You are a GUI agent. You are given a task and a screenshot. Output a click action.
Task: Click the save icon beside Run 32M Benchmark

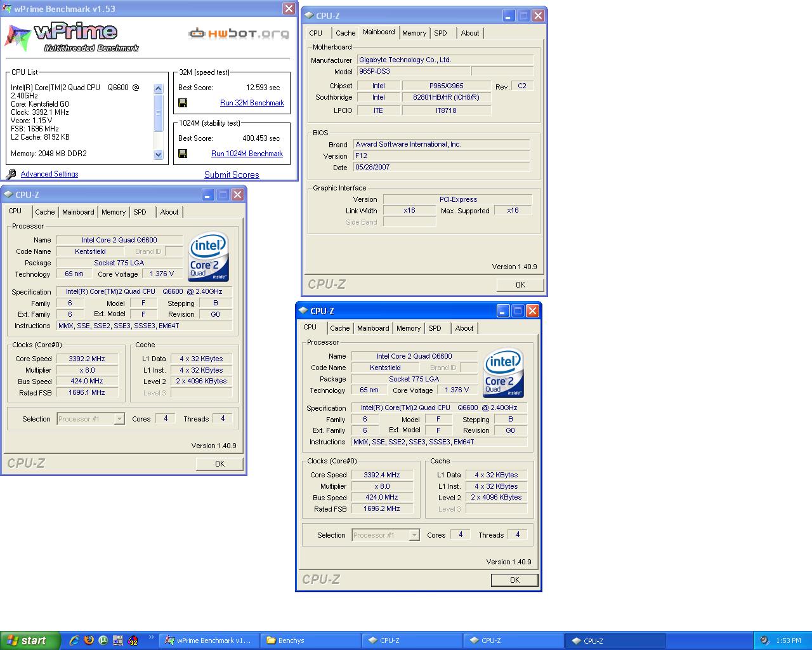[183, 103]
